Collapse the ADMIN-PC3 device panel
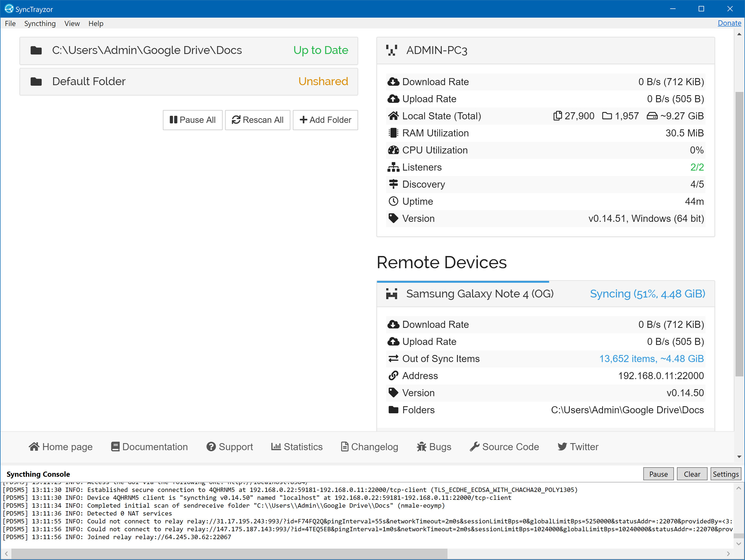This screenshot has width=745, height=560. (x=545, y=50)
